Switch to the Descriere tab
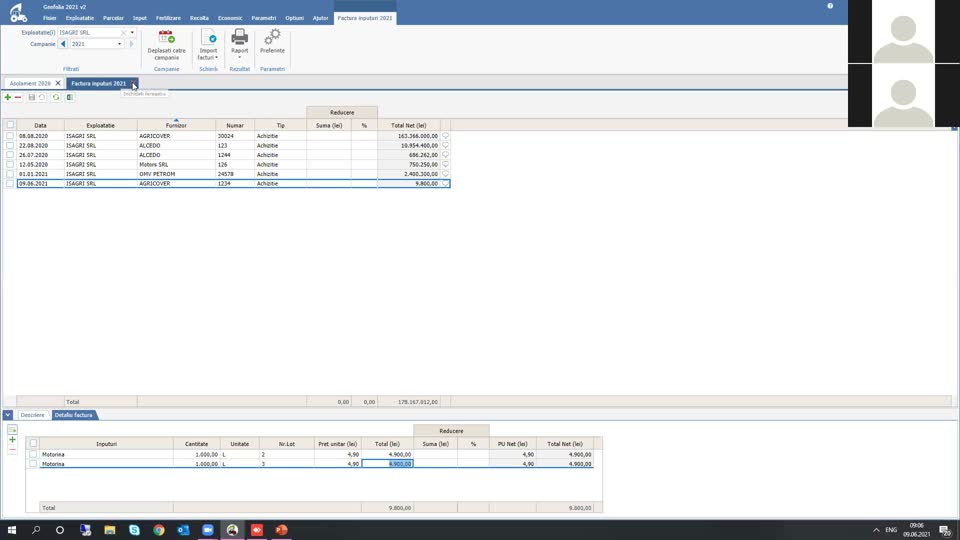 (32, 415)
